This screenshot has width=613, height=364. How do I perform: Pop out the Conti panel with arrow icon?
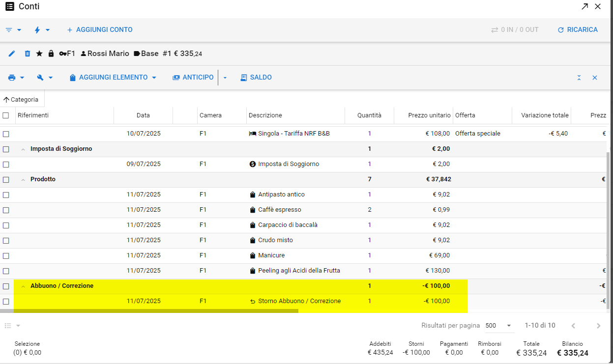point(584,6)
